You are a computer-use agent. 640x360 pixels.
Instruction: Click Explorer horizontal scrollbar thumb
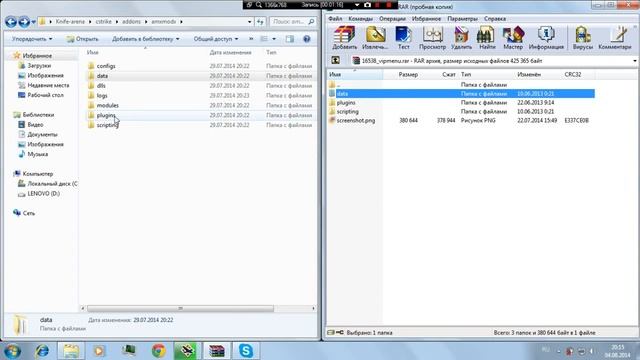point(180,309)
